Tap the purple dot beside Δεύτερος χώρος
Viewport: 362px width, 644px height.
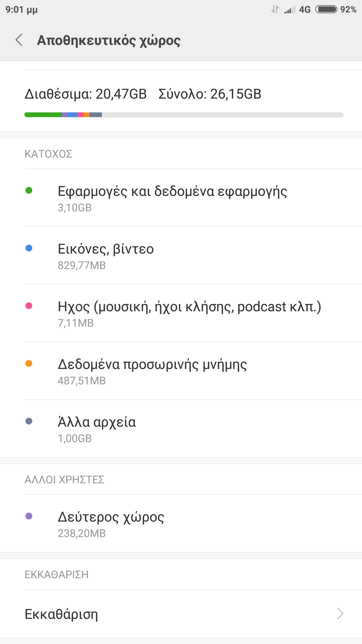29,516
